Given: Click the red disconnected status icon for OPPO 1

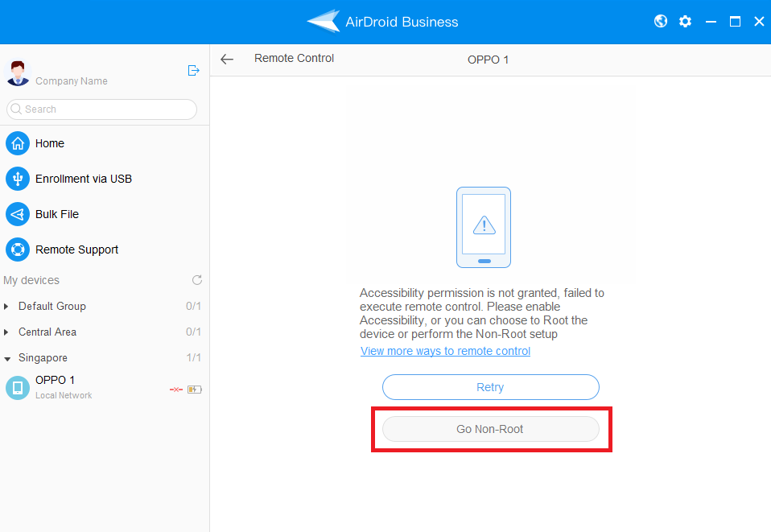Looking at the screenshot, I should (x=176, y=390).
